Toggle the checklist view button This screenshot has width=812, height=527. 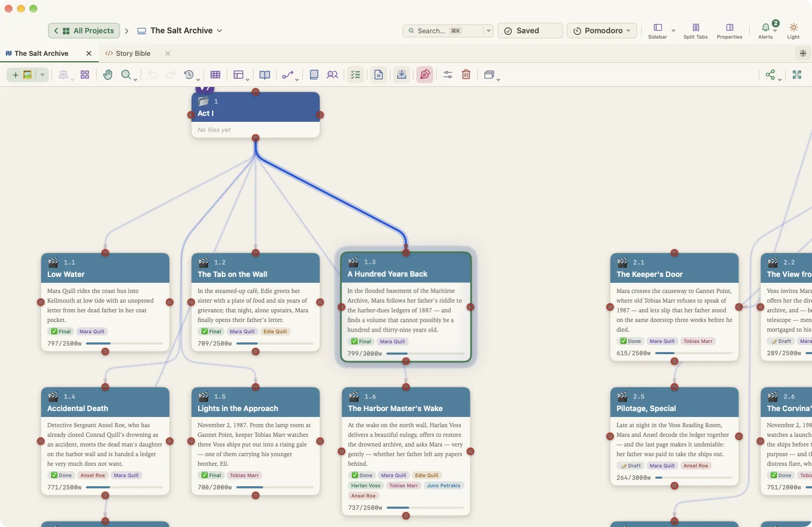tap(356, 75)
